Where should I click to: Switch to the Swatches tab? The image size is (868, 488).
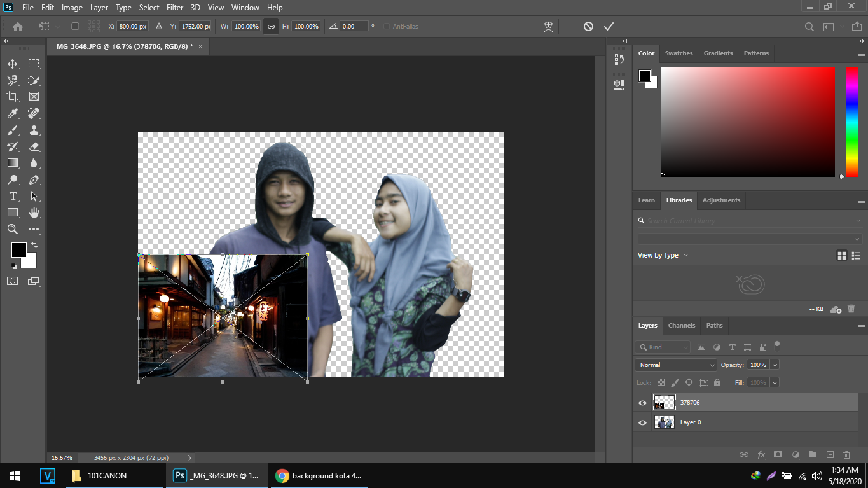point(679,53)
